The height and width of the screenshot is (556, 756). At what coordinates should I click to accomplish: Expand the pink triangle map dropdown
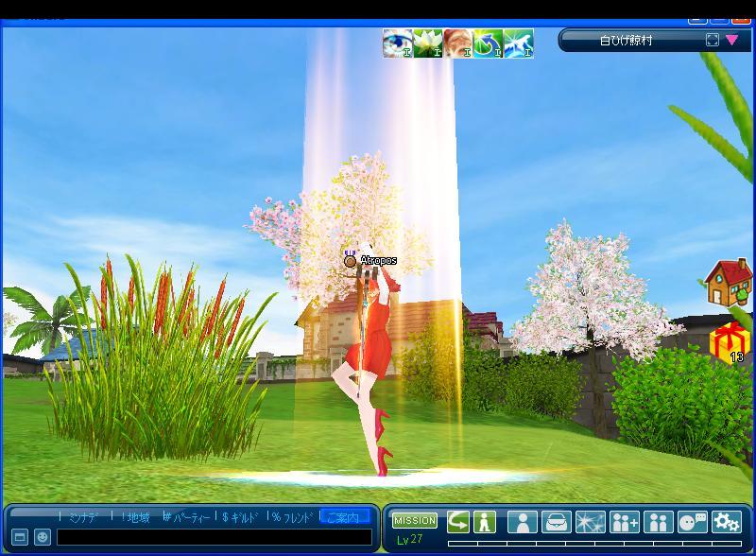[732, 40]
